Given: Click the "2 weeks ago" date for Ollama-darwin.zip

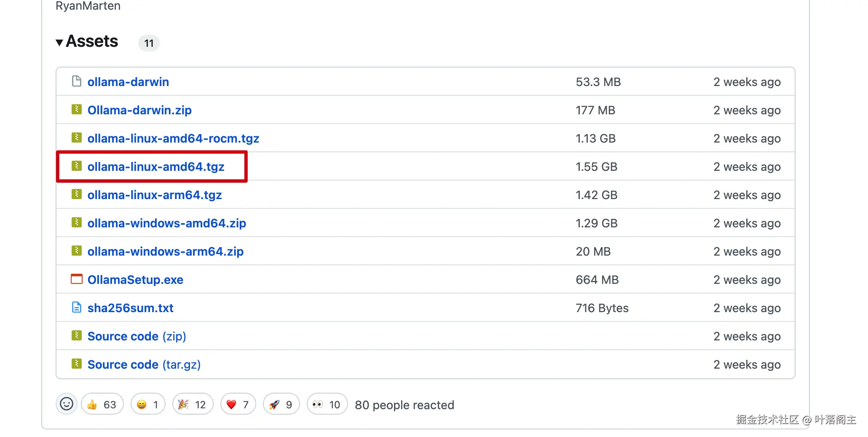Looking at the screenshot, I should tap(747, 110).
